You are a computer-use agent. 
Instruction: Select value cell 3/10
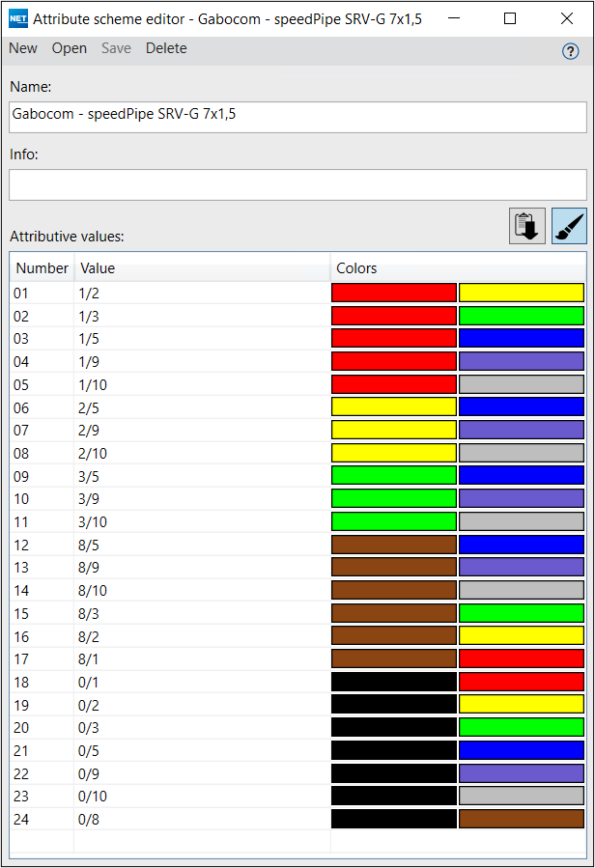(202, 522)
